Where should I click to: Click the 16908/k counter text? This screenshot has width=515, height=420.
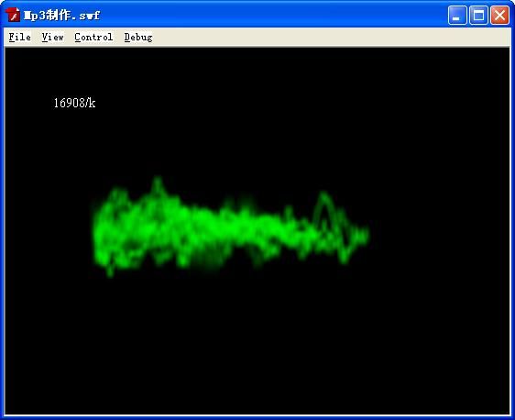74,103
